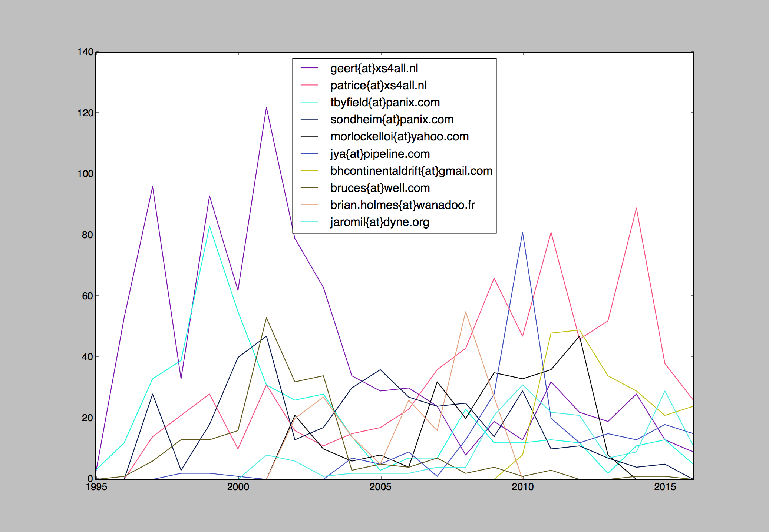Click the jaromil{at}dyne.org legend entry
The width and height of the screenshot is (769, 532).
pos(380,222)
